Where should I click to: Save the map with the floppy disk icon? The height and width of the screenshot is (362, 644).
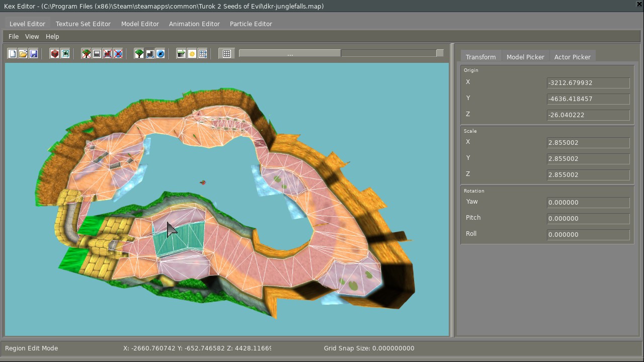point(34,54)
